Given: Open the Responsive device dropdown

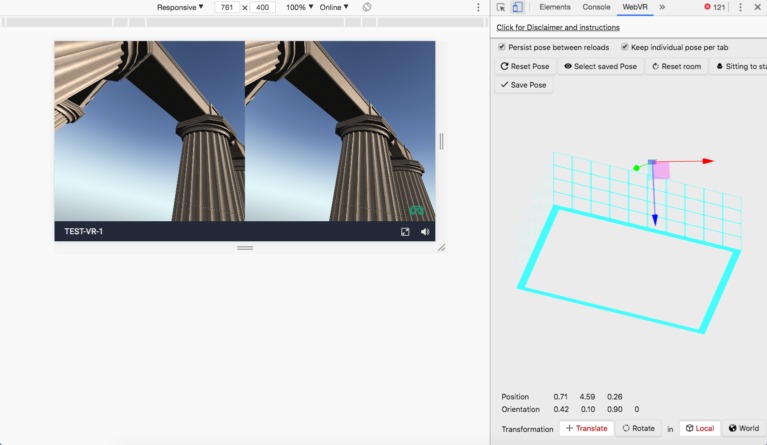Looking at the screenshot, I should 180,7.
